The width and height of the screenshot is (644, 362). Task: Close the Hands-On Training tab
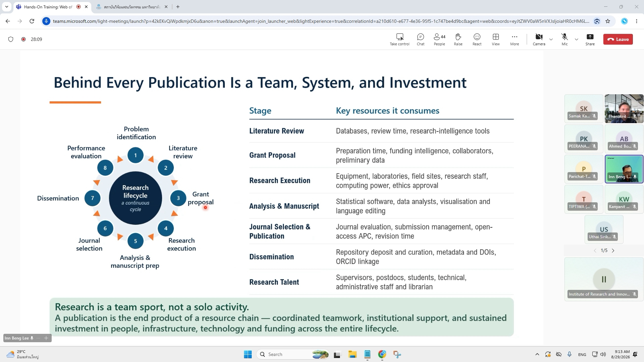pyautogui.click(x=86, y=7)
